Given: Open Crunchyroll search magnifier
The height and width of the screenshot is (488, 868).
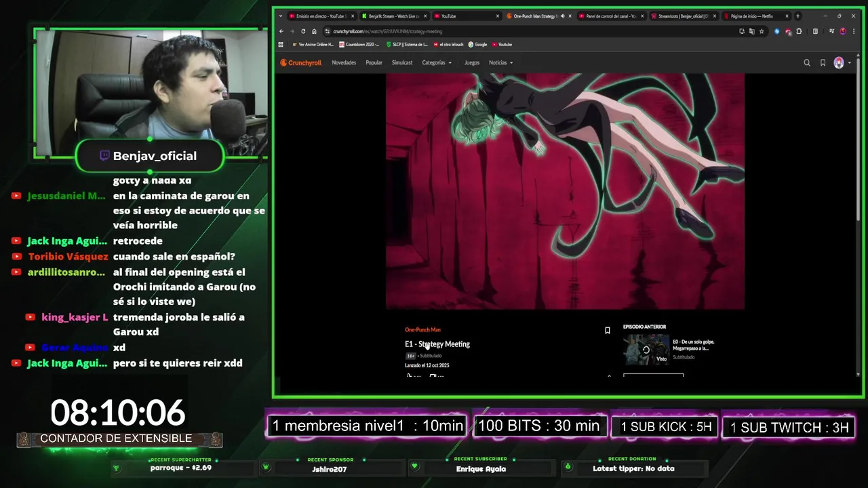Looking at the screenshot, I should [x=807, y=63].
